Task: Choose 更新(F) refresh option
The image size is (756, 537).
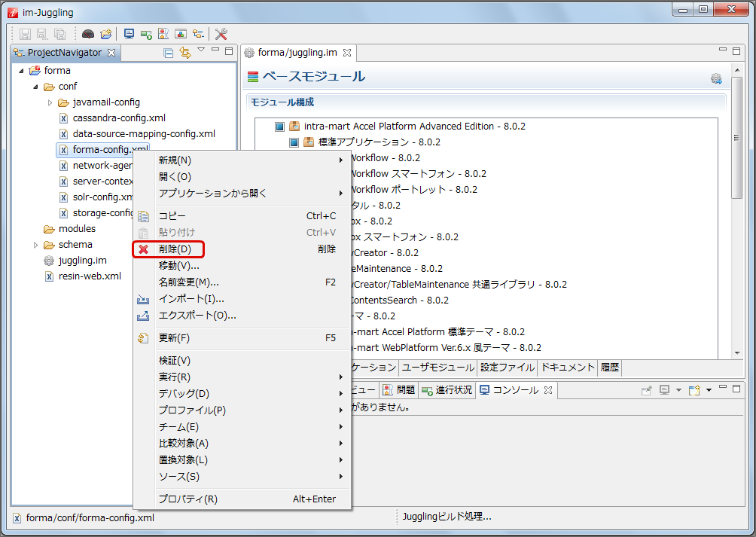Action: pyautogui.click(x=242, y=338)
